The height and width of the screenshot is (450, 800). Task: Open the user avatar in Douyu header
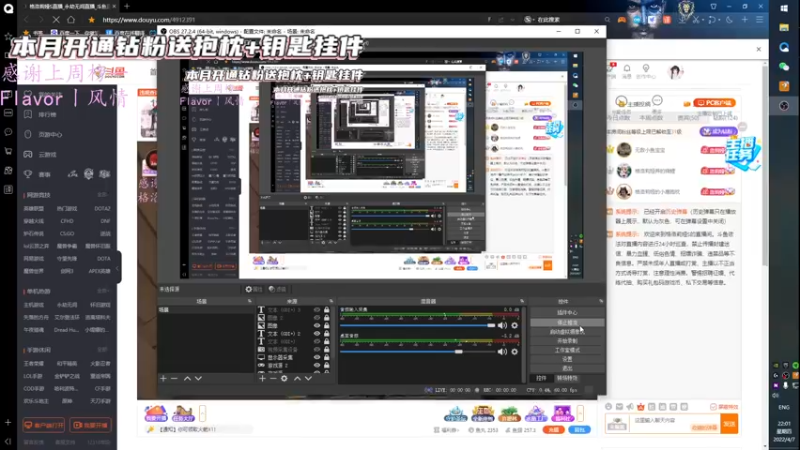pyautogui.click(x=676, y=72)
